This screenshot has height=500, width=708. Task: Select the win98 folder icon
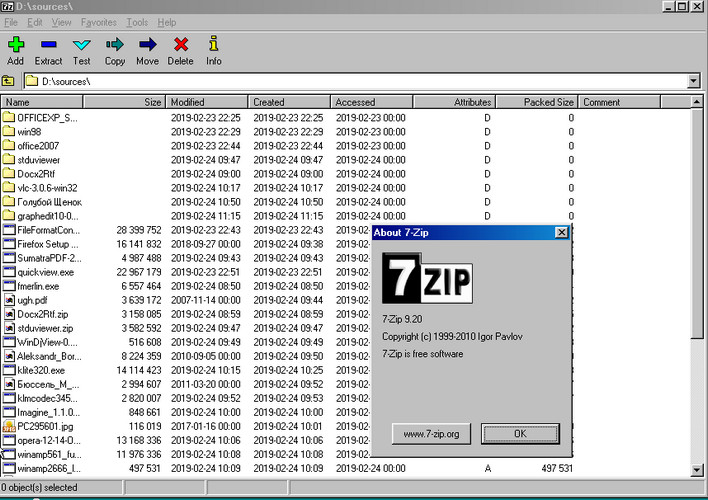[x=8, y=131]
